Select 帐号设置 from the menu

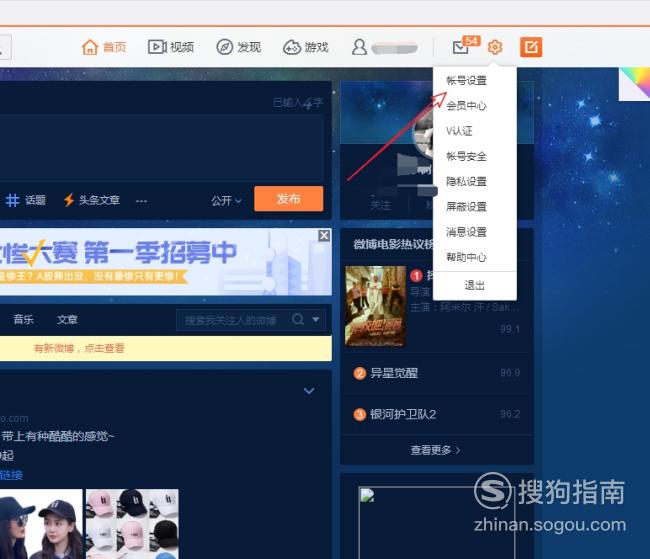point(466,80)
